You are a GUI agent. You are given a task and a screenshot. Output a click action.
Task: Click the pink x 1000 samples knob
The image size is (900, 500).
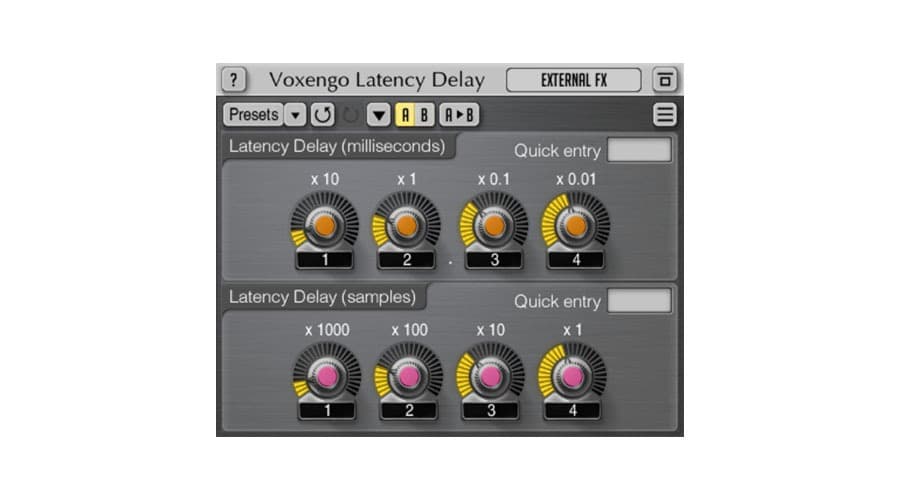point(327,375)
